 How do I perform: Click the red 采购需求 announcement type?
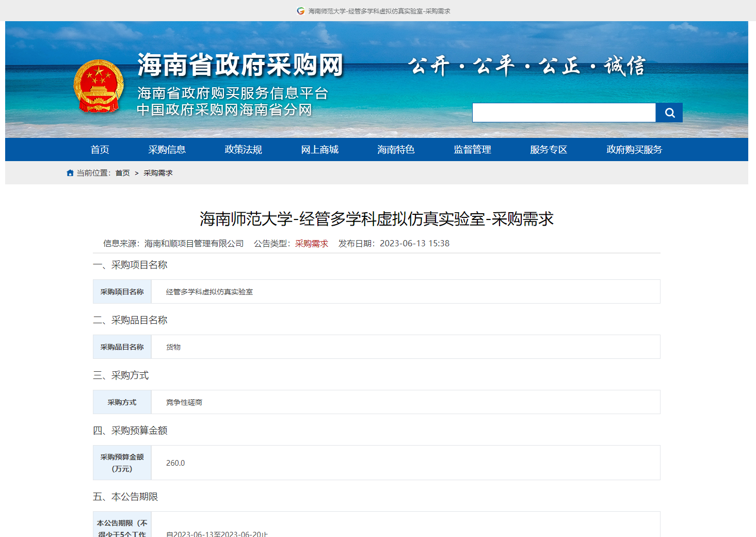pos(312,244)
